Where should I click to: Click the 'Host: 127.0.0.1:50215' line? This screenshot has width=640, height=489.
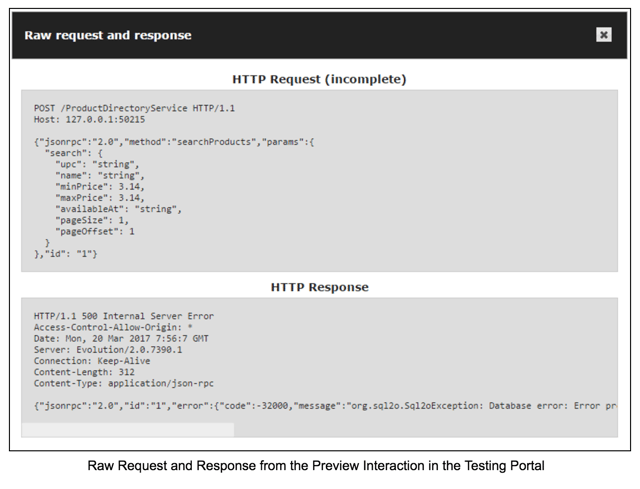click(x=89, y=120)
